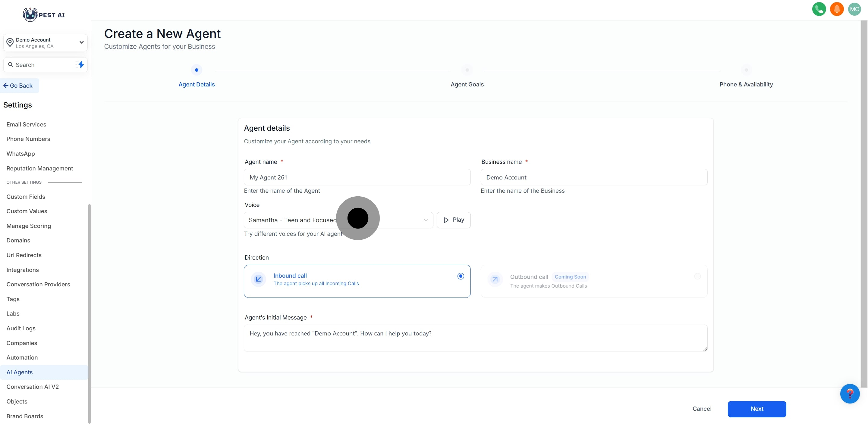Click the Pest AI robot logo
868x427 pixels.
click(30, 15)
